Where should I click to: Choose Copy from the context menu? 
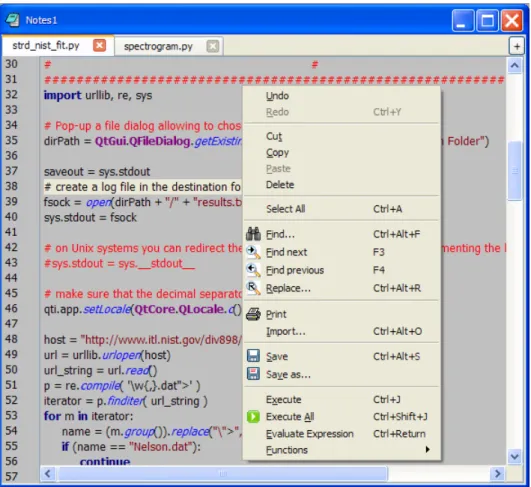[x=342, y=152]
